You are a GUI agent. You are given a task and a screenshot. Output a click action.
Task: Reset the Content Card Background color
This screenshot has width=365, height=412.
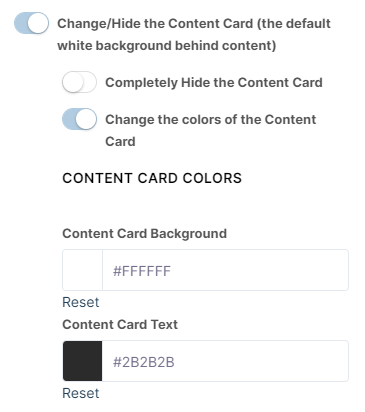[81, 302]
